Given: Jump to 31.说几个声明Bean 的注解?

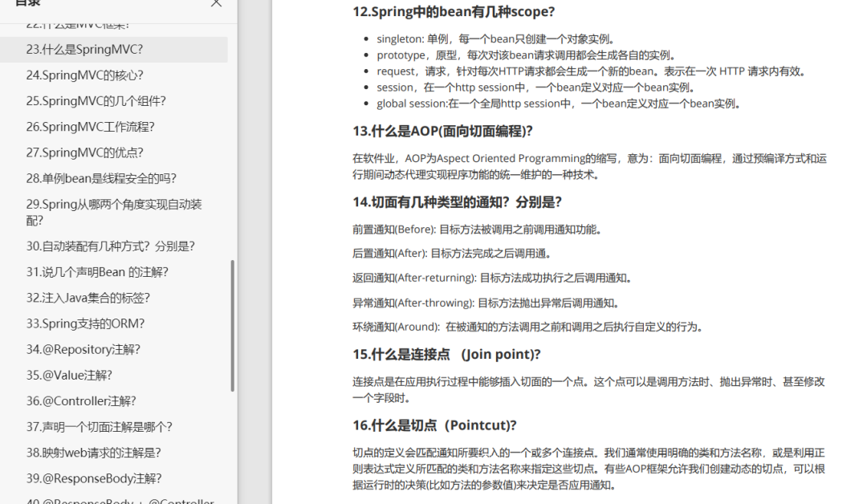Looking at the screenshot, I should [x=97, y=272].
